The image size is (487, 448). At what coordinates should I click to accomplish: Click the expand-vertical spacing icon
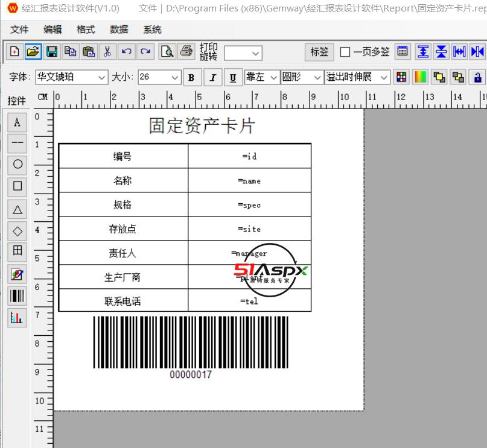pos(423,51)
